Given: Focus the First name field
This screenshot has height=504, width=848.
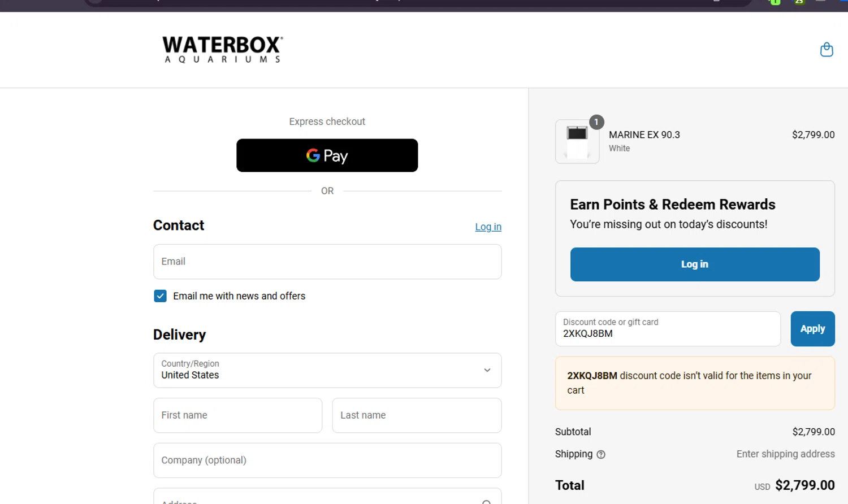Looking at the screenshot, I should [238, 415].
